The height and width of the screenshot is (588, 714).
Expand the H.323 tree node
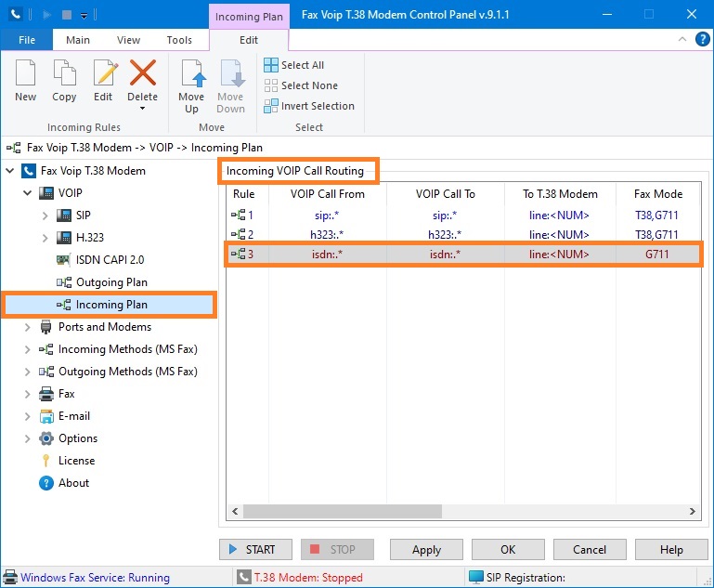[x=45, y=238]
